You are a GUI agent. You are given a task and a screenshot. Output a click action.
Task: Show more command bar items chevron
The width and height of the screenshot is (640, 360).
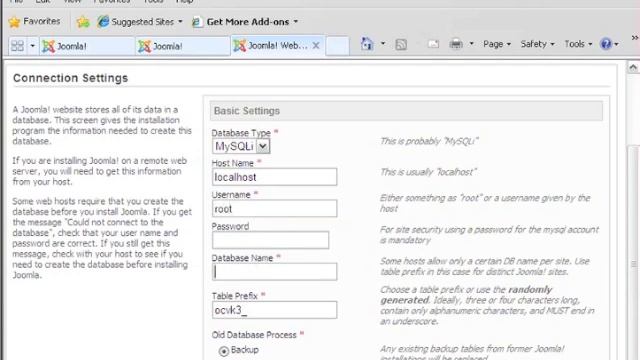click(x=635, y=38)
